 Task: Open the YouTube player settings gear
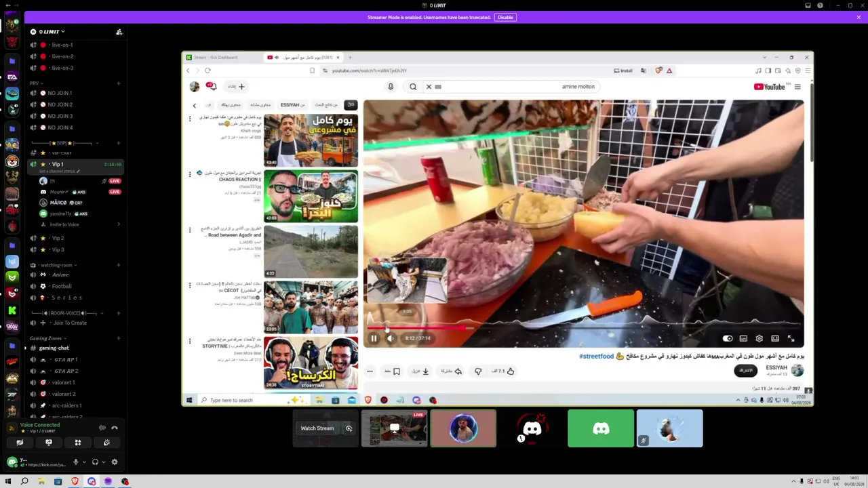[759, 338]
